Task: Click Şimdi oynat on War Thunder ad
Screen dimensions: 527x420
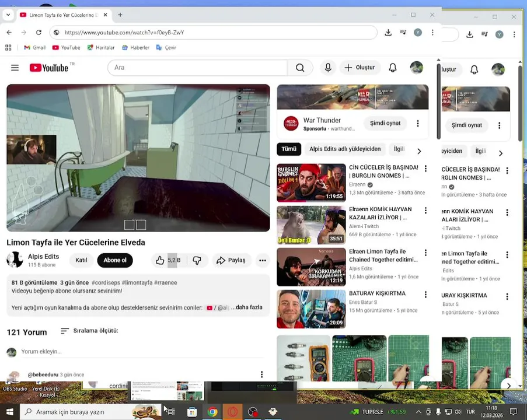Action: point(385,123)
